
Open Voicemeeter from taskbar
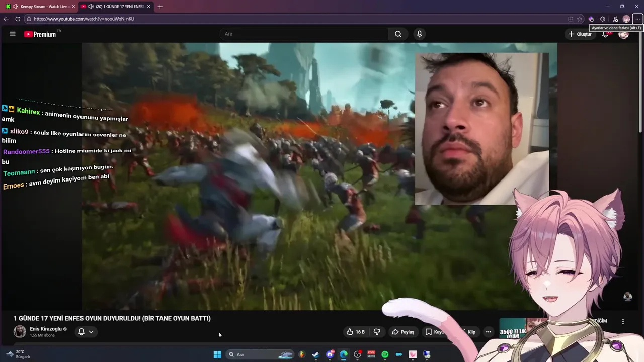tap(371, 354)
